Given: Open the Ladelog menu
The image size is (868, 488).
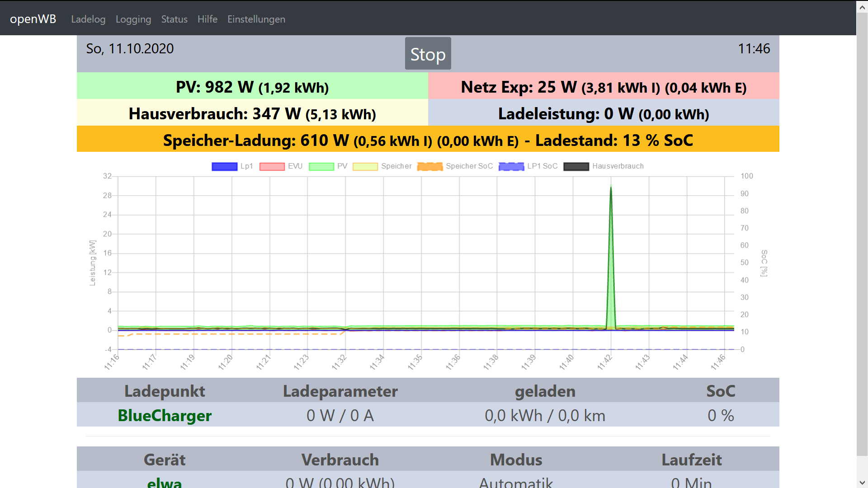Looking at the screenshot, I should (x=88, y=19).
